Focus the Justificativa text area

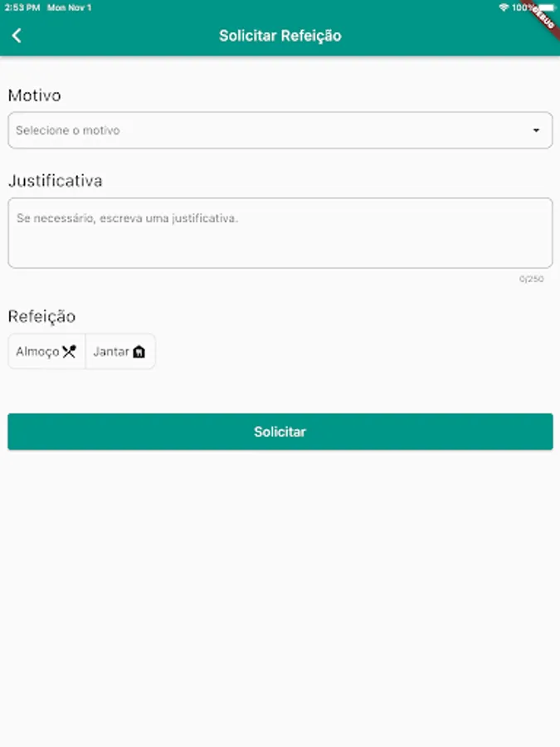pos(280,233)
